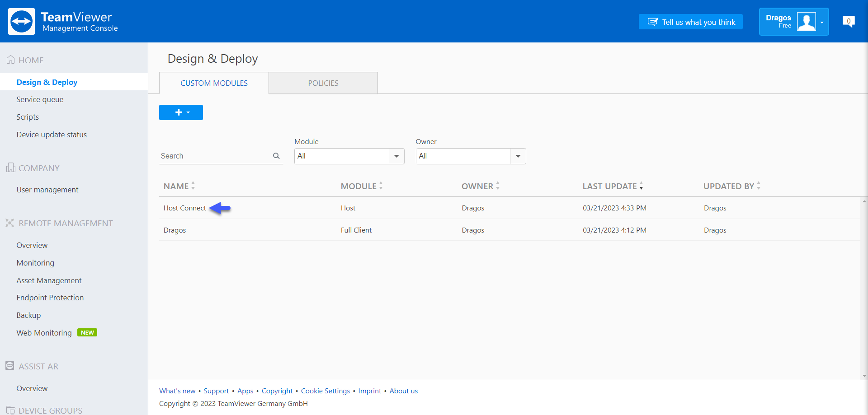Click the Assist AR section icon

10,366
